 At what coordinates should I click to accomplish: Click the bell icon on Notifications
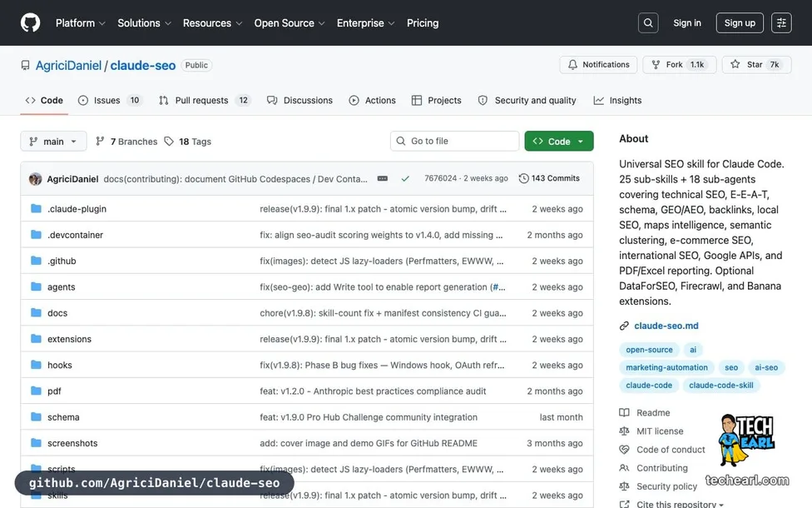tap(572, 65)
